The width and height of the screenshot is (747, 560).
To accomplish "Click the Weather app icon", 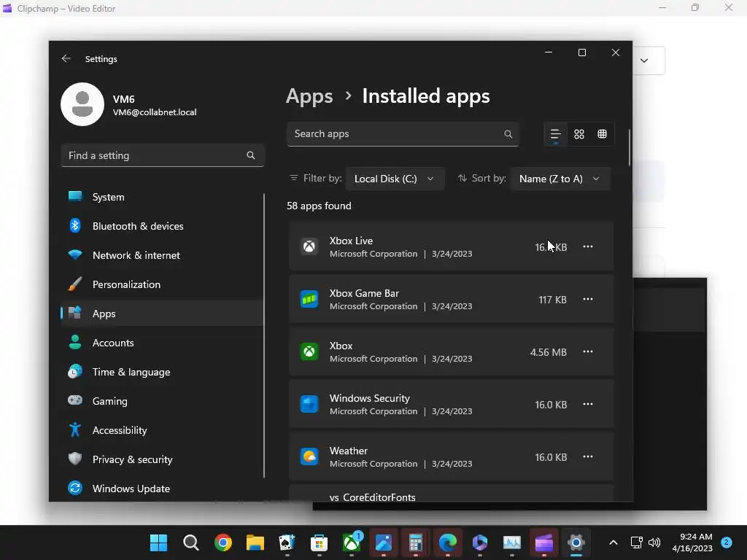I will 309,456.
